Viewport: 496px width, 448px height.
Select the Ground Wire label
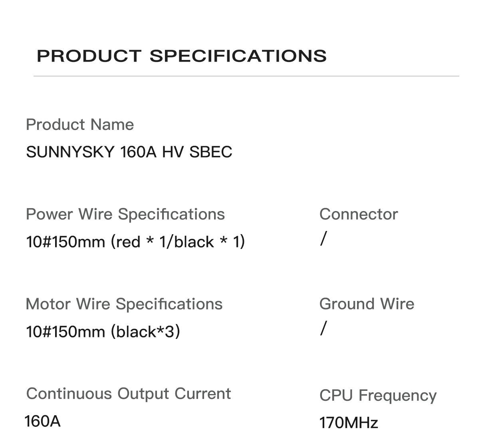[x=367, y=304]
